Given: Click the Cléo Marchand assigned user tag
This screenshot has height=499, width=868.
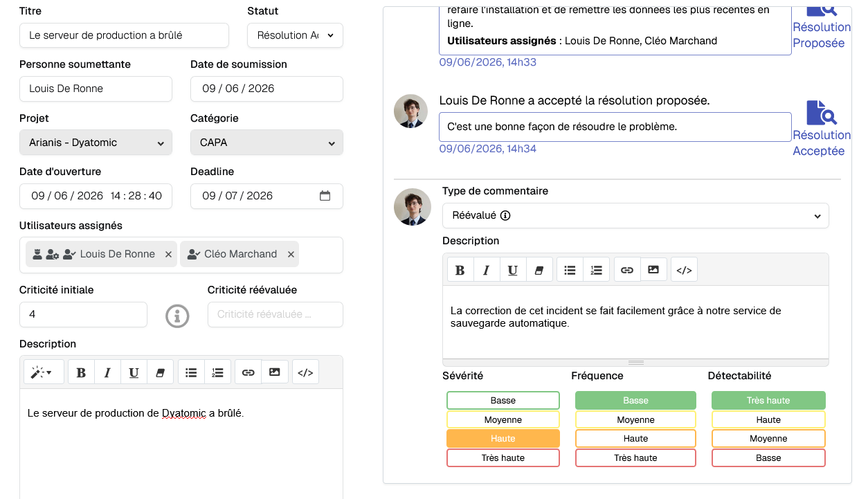Looking at the screenshot, I should click(x=239, y=254).
